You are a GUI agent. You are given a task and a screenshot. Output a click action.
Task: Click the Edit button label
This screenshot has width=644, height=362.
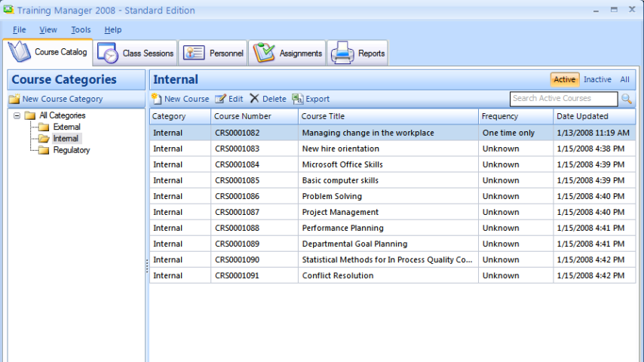[x=236, y=99]
